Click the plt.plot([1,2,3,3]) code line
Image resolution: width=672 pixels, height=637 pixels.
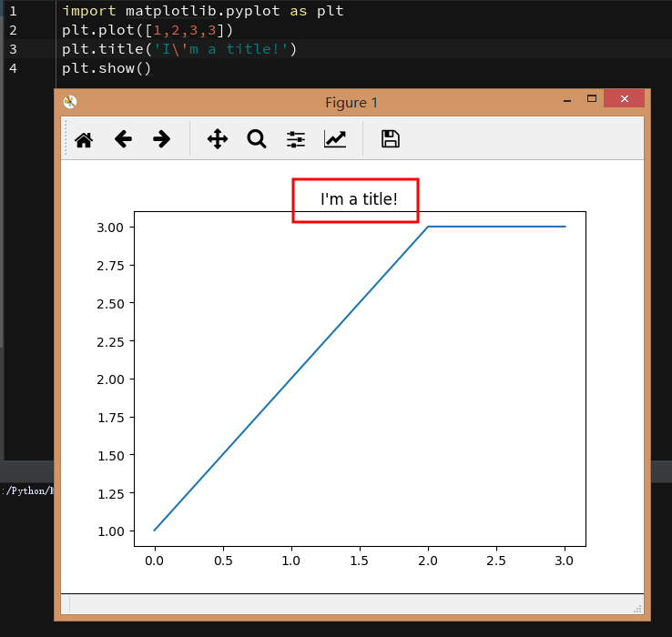point(148,30)
